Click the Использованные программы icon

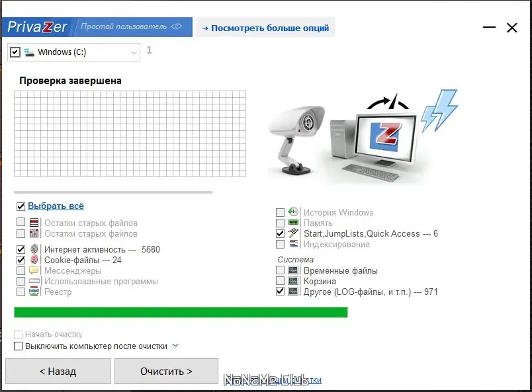coord(34,281)
